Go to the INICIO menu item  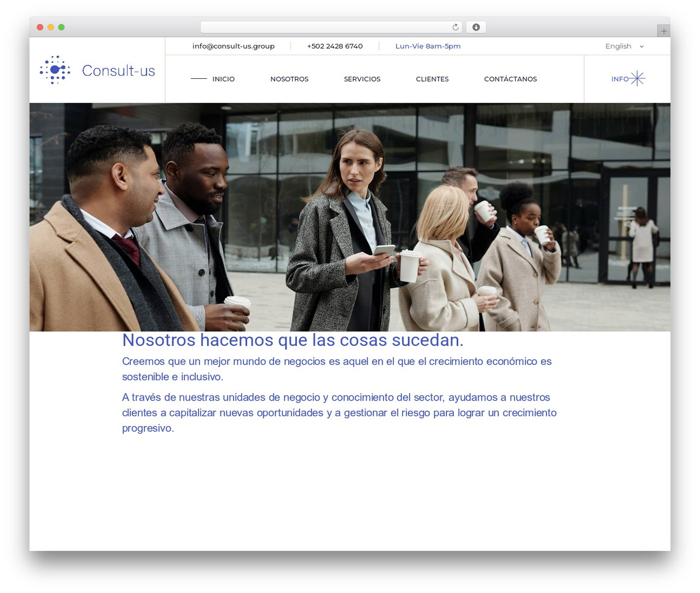click(x=223, y=79)
